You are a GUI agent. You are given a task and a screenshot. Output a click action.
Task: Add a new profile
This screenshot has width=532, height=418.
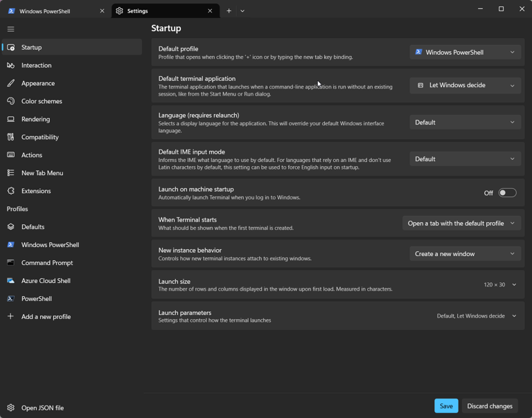(x=72, y=316)
